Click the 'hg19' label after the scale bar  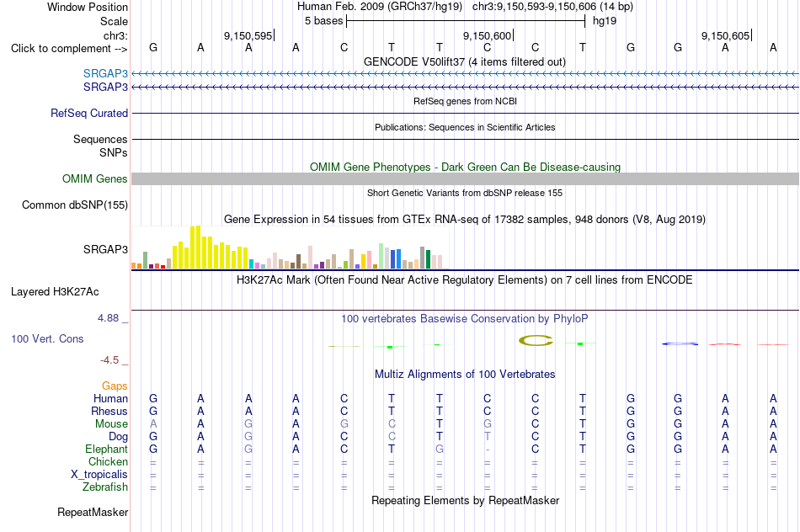click(605, 21)
